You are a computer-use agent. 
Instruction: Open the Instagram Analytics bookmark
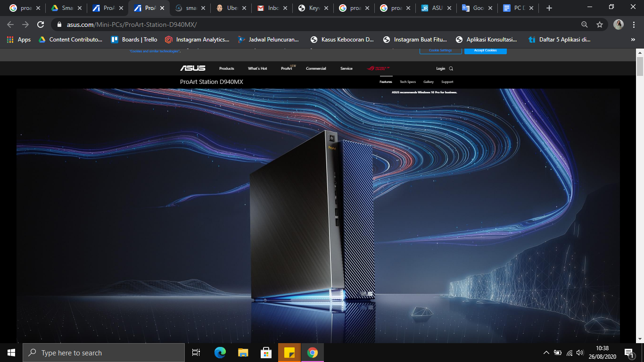(197, 40)
